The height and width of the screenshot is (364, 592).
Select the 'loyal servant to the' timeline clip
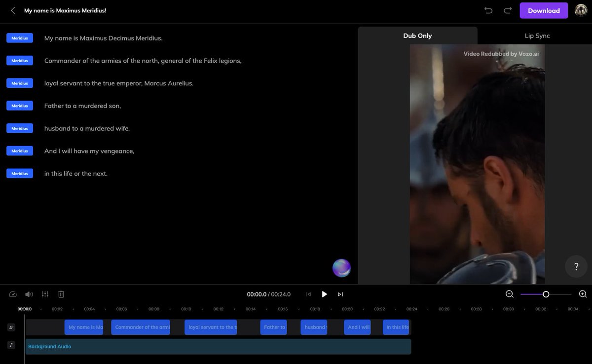tap(211, 327)
